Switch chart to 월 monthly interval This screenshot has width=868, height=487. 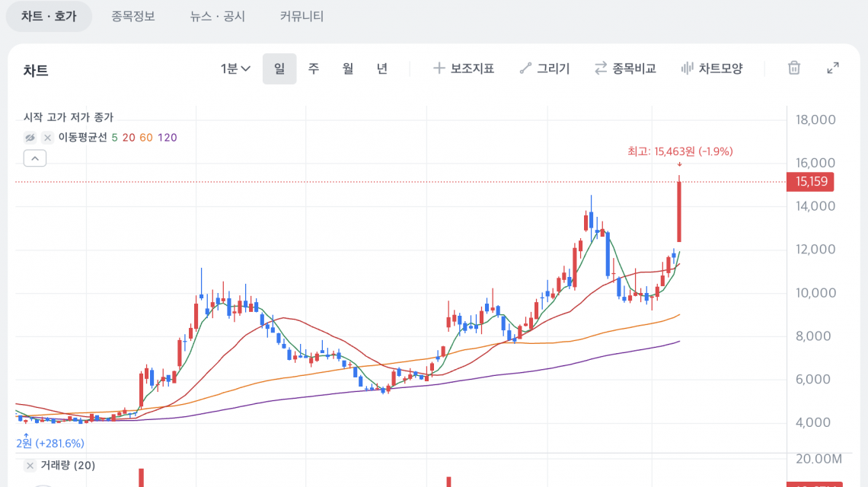pyautogui.click(x=348, y=68)
